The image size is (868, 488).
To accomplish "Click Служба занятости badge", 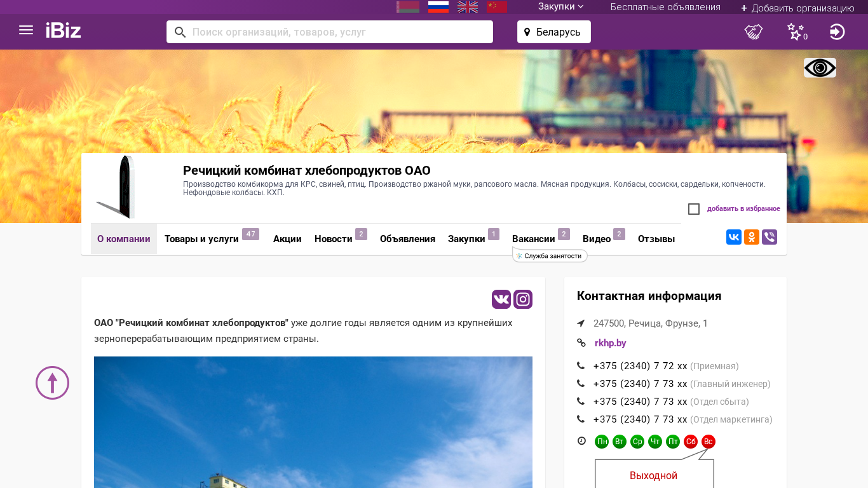I will coord(550,256).
